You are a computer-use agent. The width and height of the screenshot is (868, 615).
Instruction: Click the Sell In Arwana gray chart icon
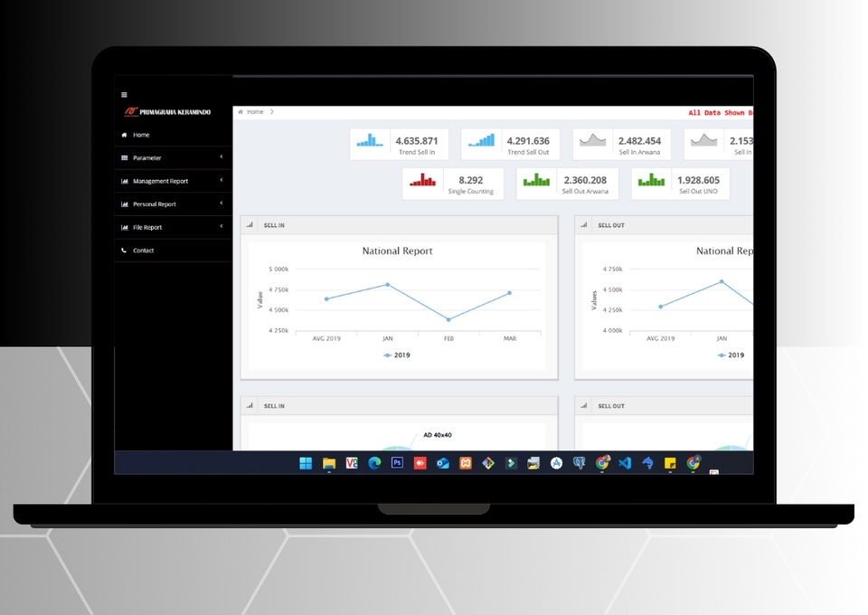coord(592,140)
